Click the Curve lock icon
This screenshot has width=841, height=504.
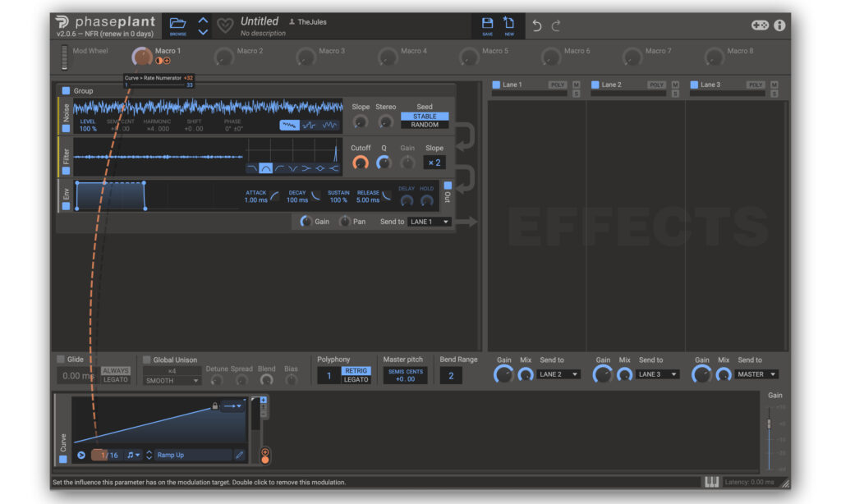215,405
